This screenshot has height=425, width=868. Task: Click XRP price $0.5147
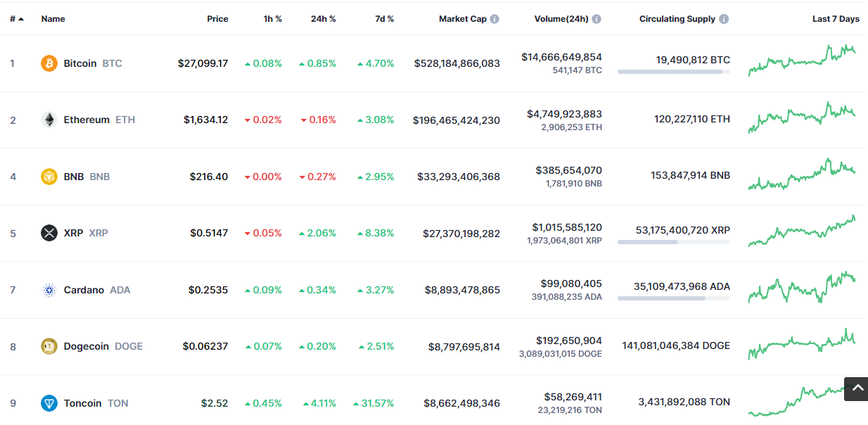click(x=209, y=233)
